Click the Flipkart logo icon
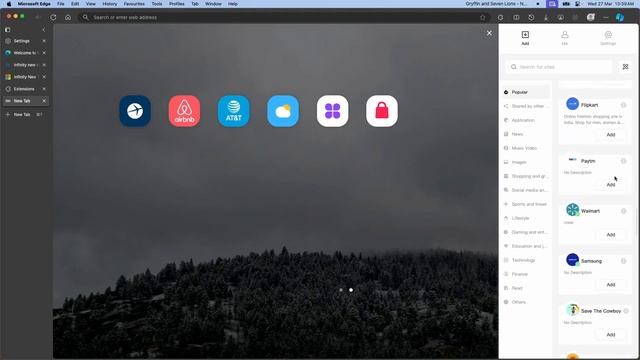 tap(572, 104)
